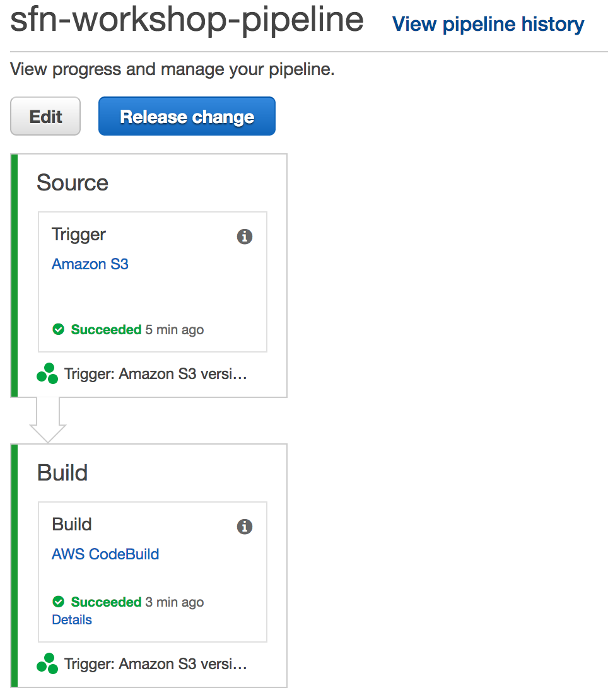Select the Source stage heading

pos(73,183)
